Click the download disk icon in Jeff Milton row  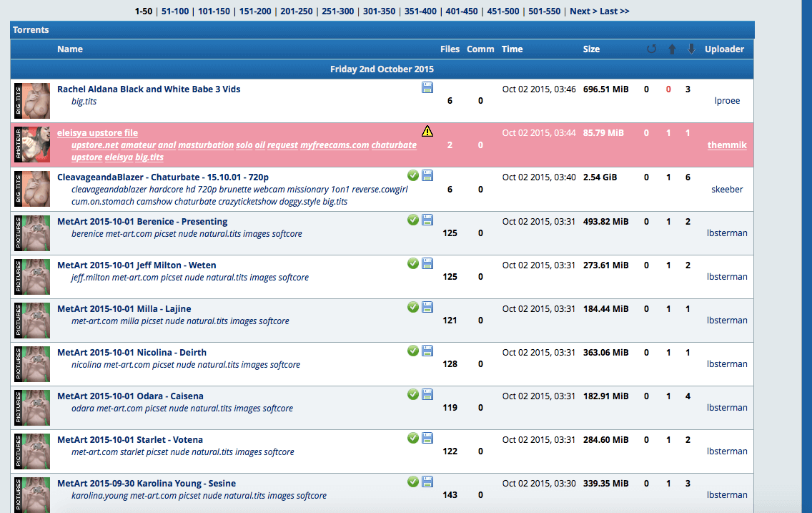pos(427,263)
